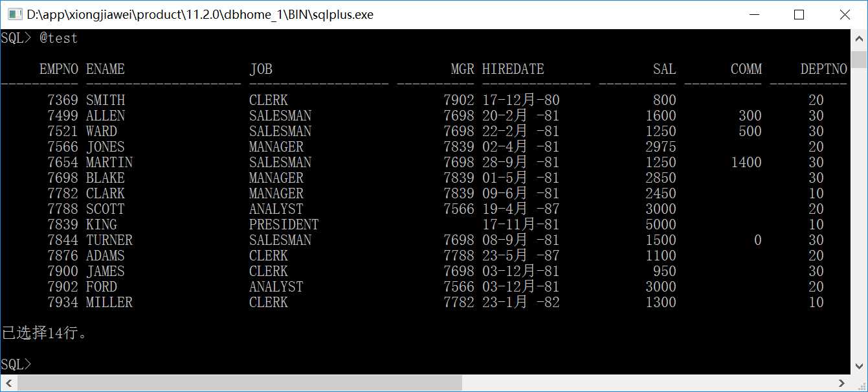
Task: Click the COMM column header
Action: coord(746,69)
